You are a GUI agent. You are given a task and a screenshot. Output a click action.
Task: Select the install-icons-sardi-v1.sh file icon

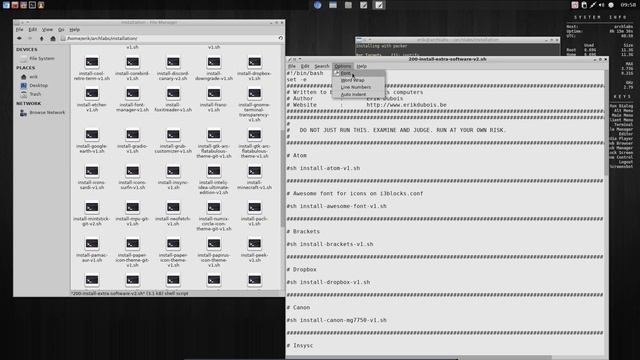click(x=92, y=171)
